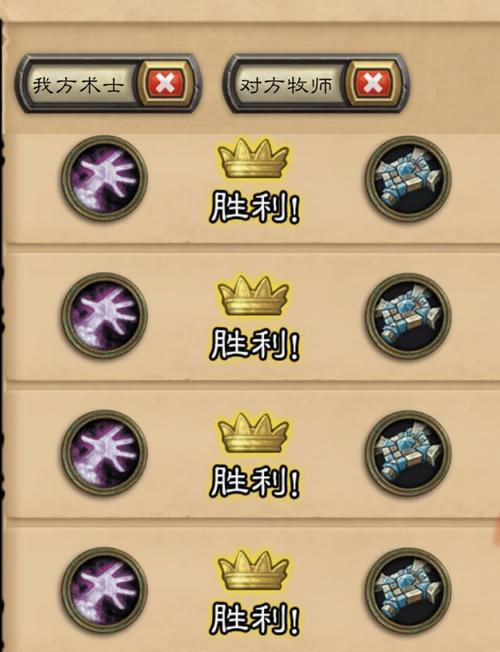The height and width of the screenshot is (652, 500).
Task: Click the Warlock class icon in fourth match
Action: 104,590
